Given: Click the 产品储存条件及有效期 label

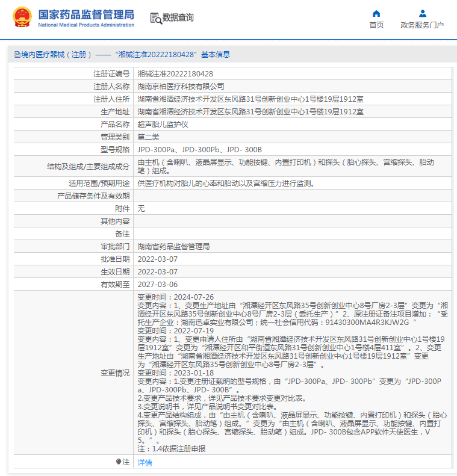Looking at the screenshot, I should (x=93, y=196).
